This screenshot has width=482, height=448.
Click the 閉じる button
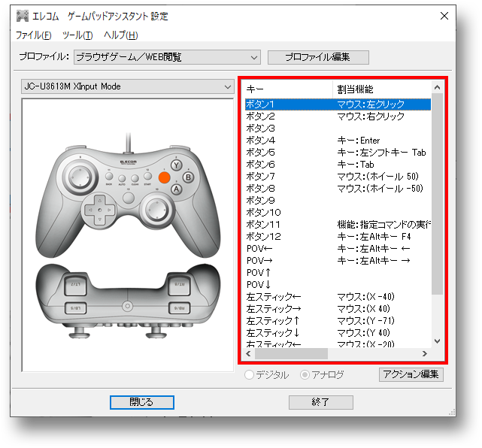pos(142,402)
